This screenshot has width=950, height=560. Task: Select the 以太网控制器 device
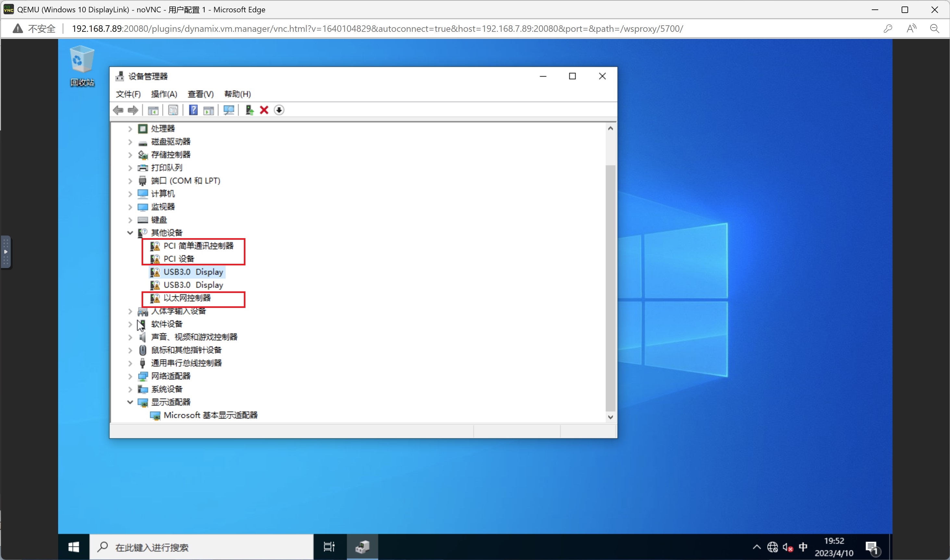point(187,298)
